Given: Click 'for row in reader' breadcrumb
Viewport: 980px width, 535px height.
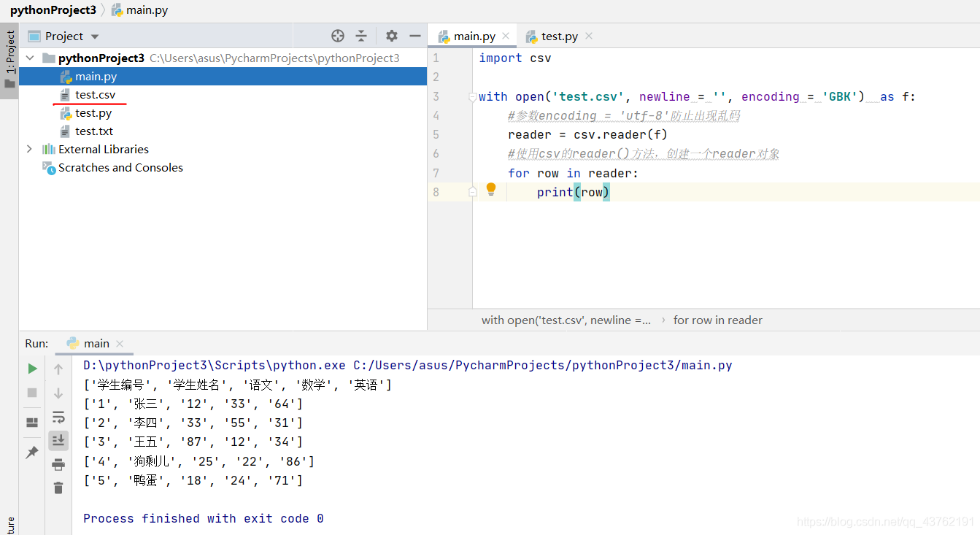Looking at the screenshot, I should tap(718, 320).
